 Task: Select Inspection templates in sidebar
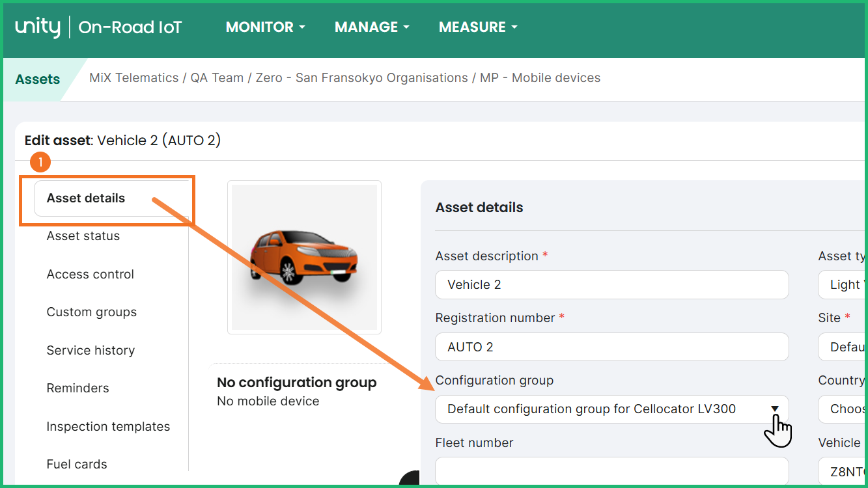click(108, 427)
